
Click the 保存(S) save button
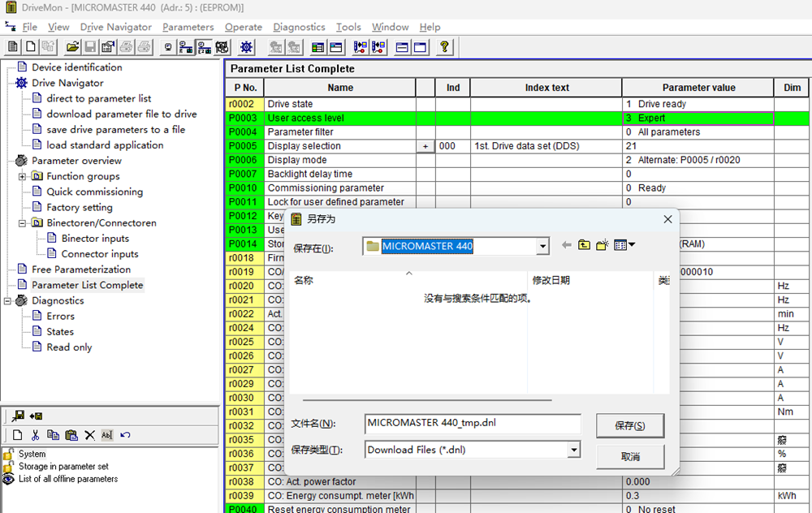point(630,425)
